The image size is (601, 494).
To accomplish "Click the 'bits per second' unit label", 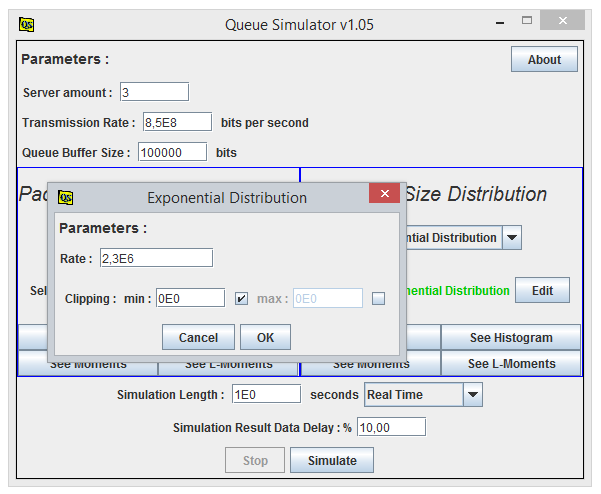I will coord(264,123).
